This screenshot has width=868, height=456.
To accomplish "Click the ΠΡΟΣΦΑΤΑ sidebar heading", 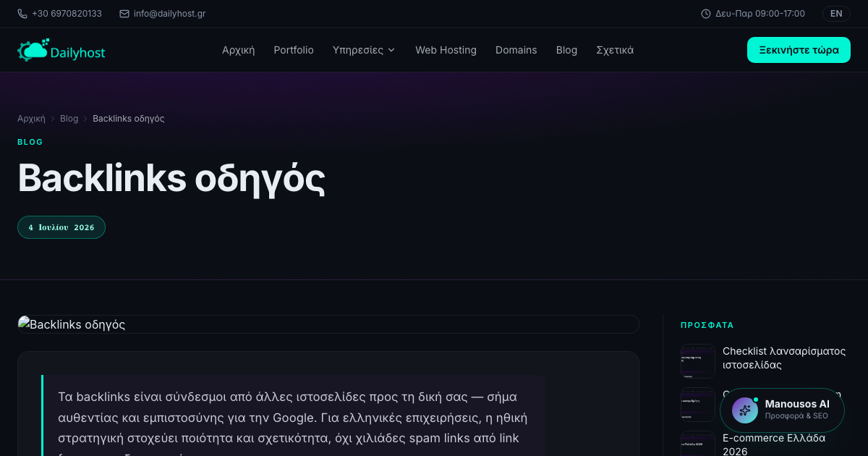I will (x=707, y=326).
